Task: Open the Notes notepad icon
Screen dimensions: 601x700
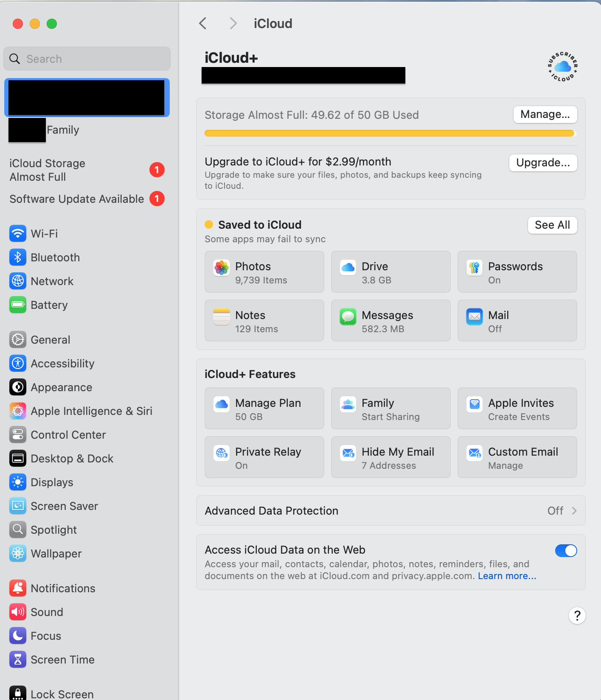Action: pos(222,316)
